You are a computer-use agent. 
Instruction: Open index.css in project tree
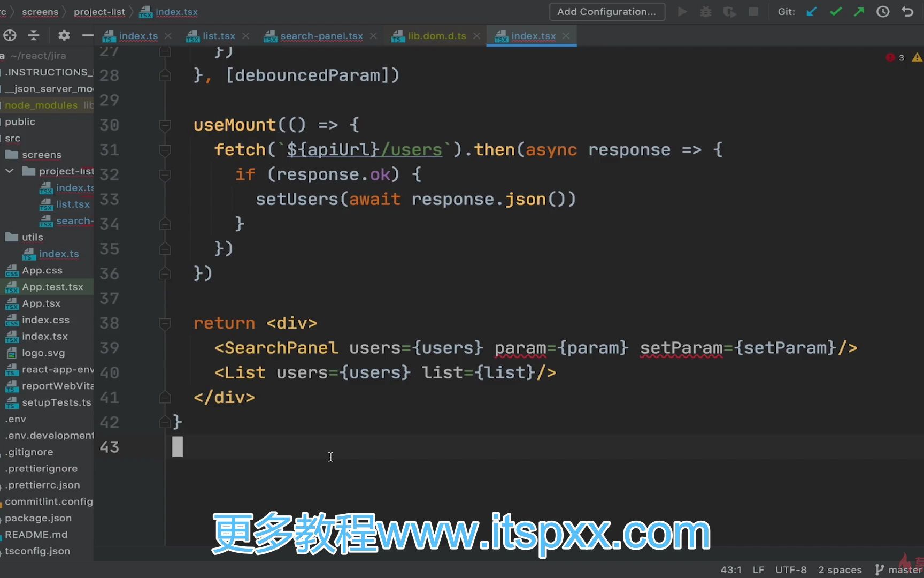pos(45,320)
